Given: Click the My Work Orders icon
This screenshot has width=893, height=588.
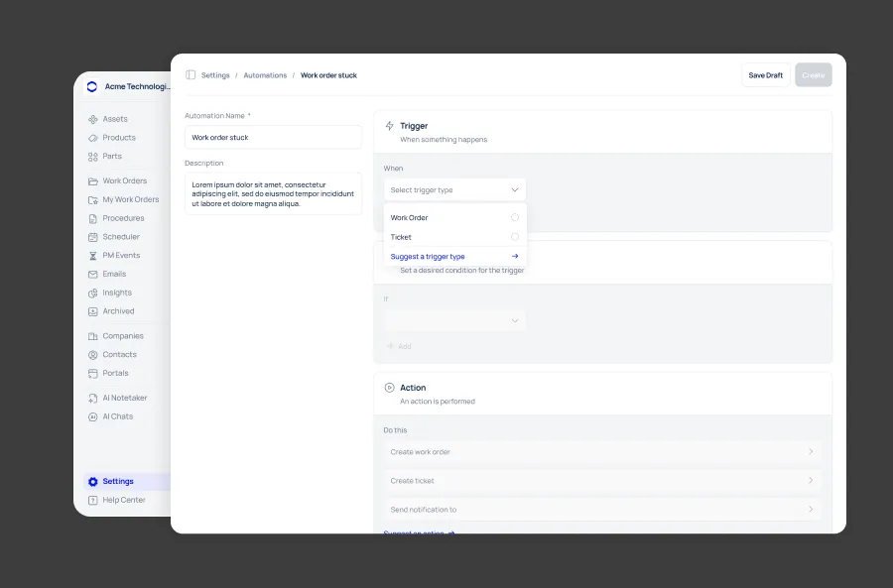Looking at the screenshot, I should coord(93,199).
